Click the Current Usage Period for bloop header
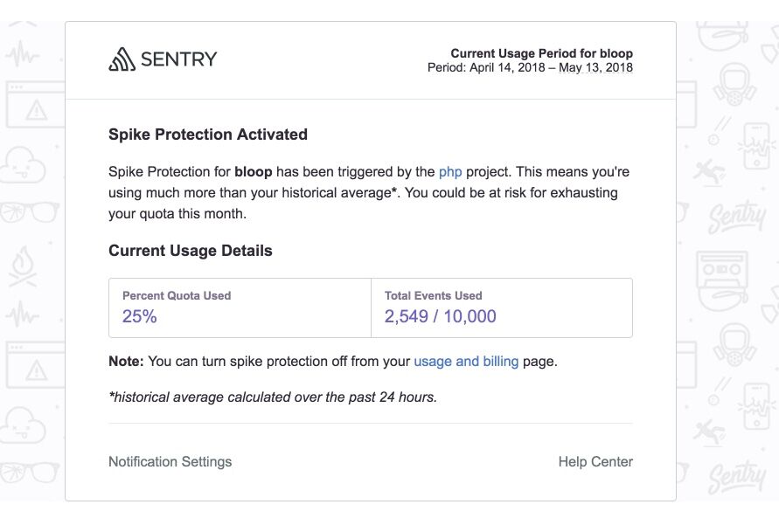The width and height of the screenshot is (779, 532). (541, 53)
